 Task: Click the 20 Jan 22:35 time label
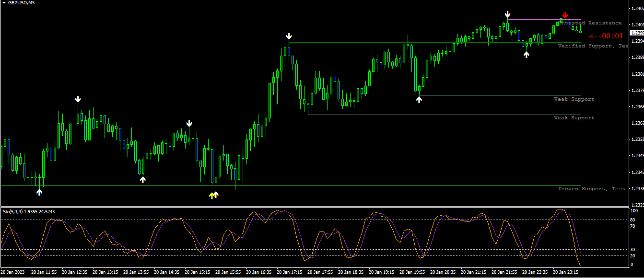(535, 272)
